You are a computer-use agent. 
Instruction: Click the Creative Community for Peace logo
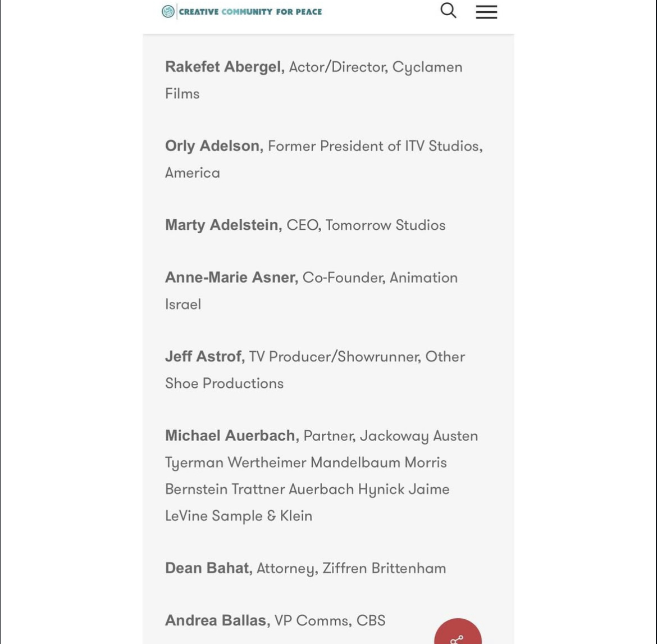[168, 11]
